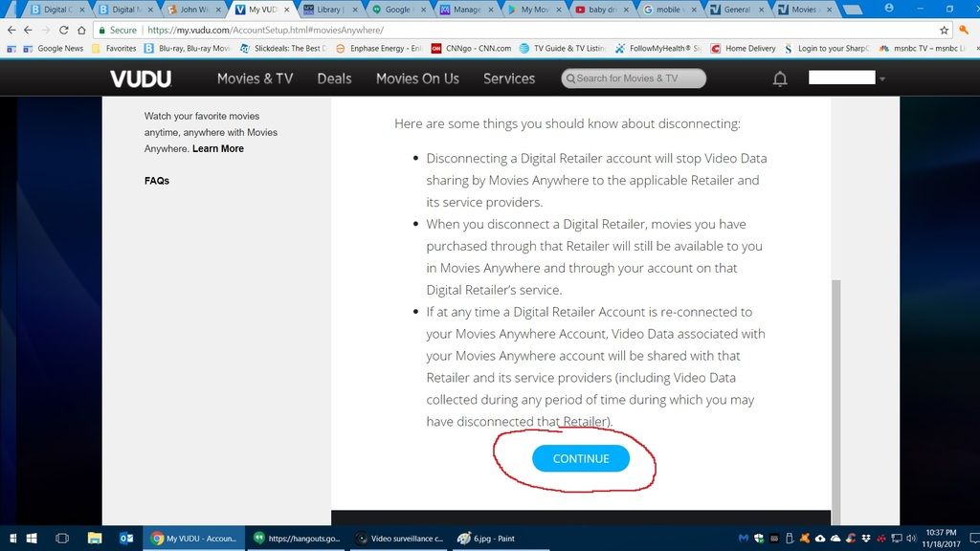This screenshot has height=551, width=980.
Task: Open the Avast tray icon
Action: pyautogui.click(x=804, y=538)
